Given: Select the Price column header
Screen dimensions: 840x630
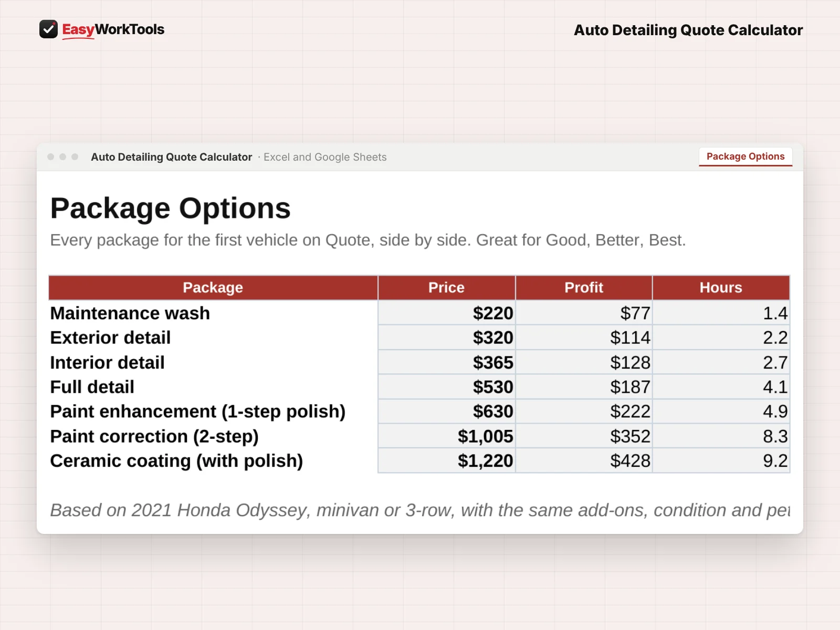Looking at the screenshot, I should point(446,288).
